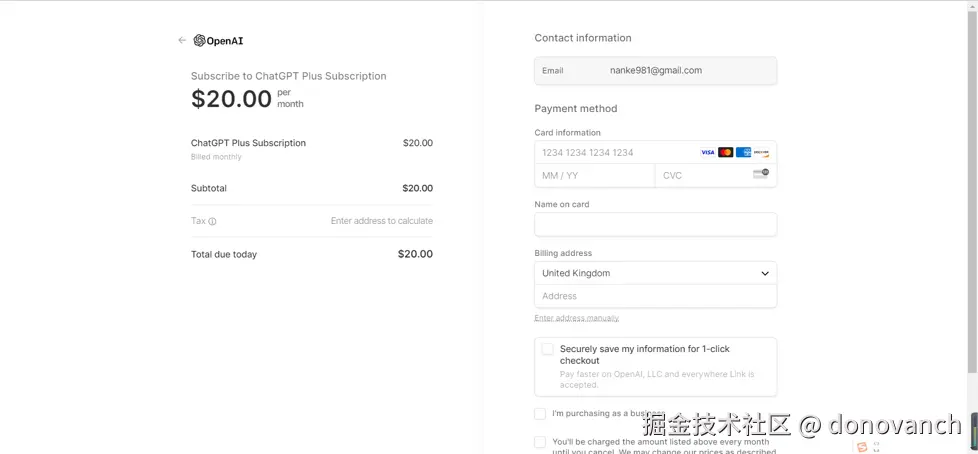Image resolution: width=978 pixels, height=454 pixels.
Task: Click the Visa card icon
Action: [x=707, y=153]
